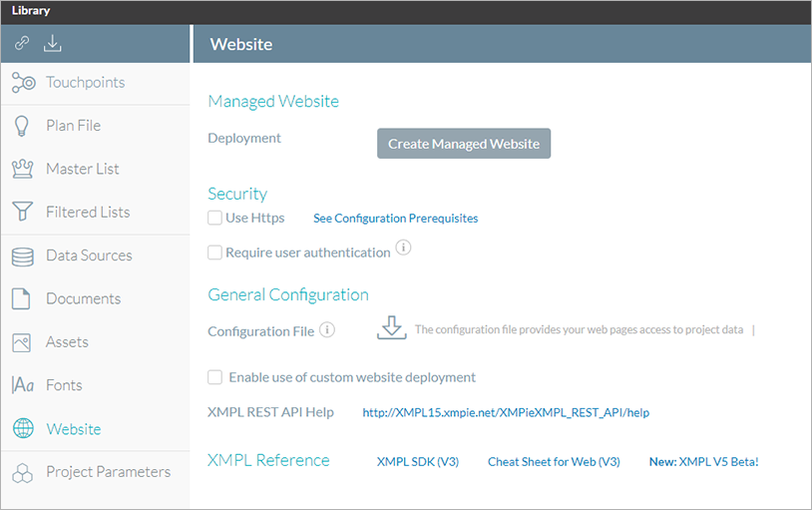Screen dimensions: 812x510
Task: Open Master List crown icon
Action: click(x=22, y=169)
